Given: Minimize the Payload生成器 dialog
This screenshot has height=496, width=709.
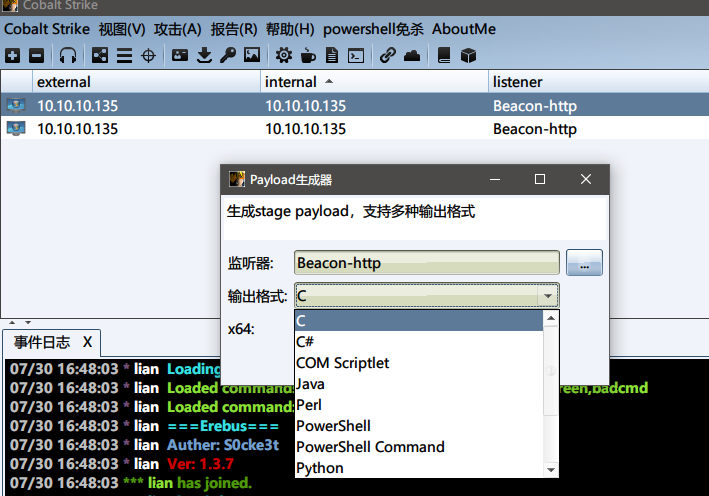Looking at the screenshot, I should 495,180.
